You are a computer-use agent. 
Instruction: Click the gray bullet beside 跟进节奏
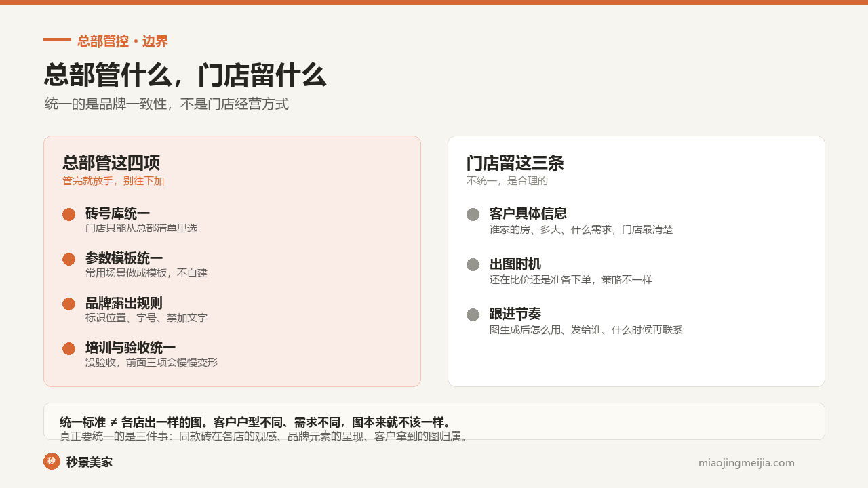473,314
